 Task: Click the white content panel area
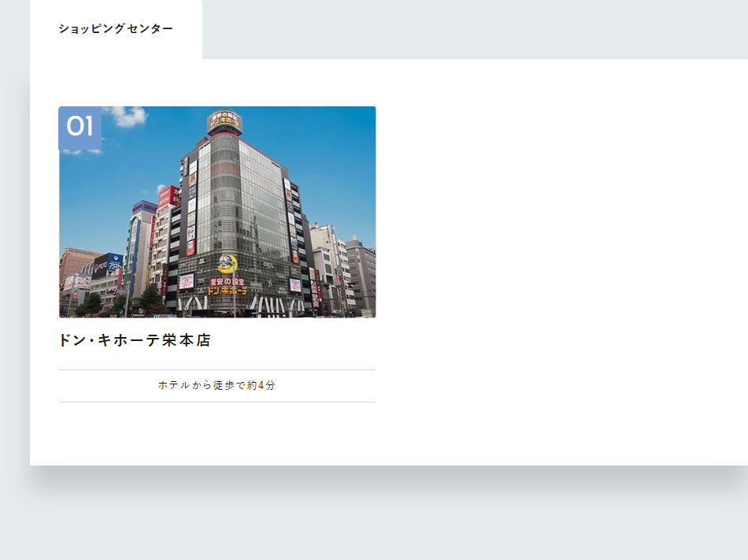click(512, 236)
